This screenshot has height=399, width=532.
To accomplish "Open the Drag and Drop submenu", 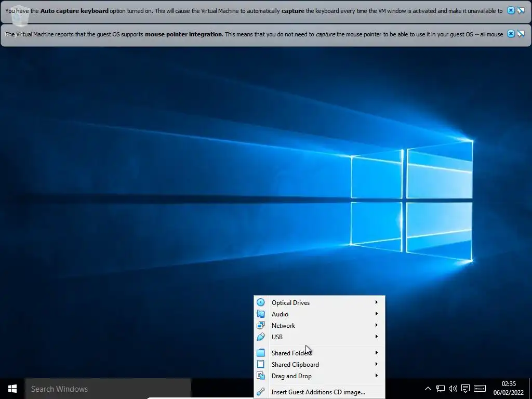I will tap(320, 376).
